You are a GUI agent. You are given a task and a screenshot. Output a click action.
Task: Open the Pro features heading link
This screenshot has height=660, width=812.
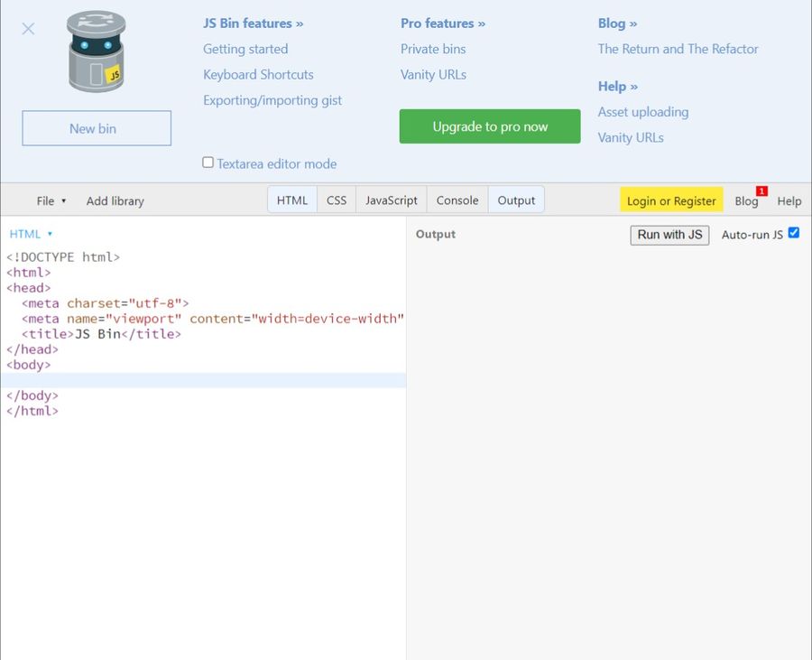tap(443, 23)
